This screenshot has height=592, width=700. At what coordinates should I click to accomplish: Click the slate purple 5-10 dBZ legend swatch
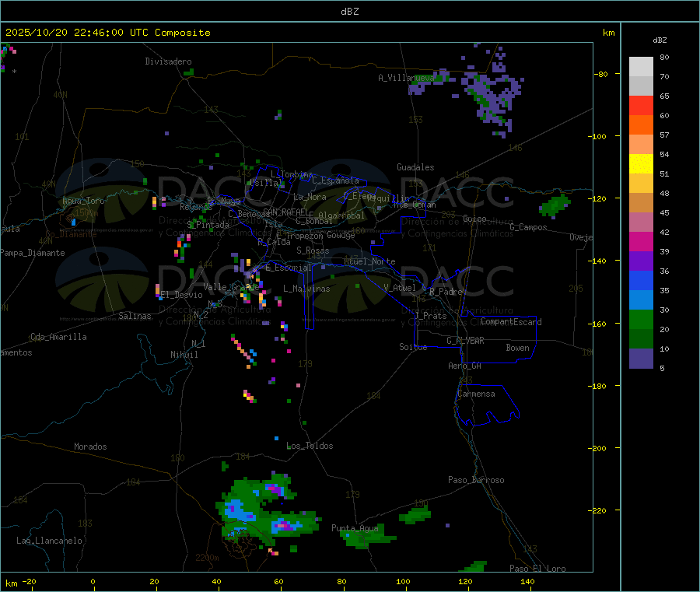641,359
